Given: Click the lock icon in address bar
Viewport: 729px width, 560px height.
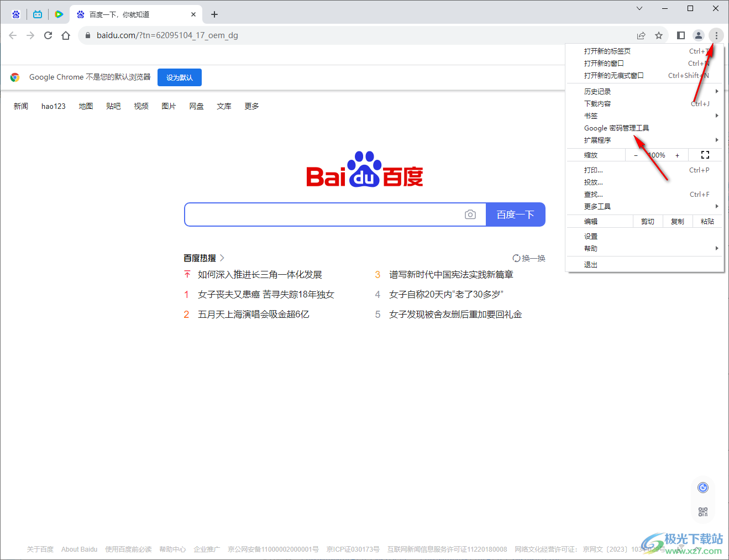Looking at the screenshot, I should pos(87,35).
